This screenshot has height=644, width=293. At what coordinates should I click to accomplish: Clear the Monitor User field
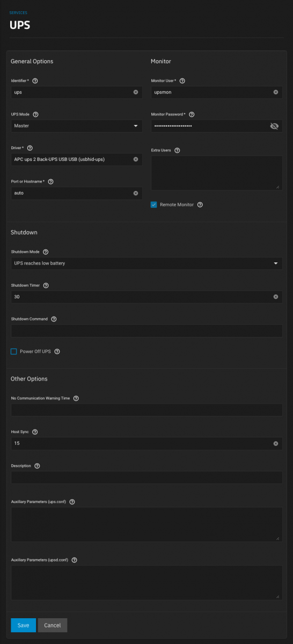click(x=276, y=92)
